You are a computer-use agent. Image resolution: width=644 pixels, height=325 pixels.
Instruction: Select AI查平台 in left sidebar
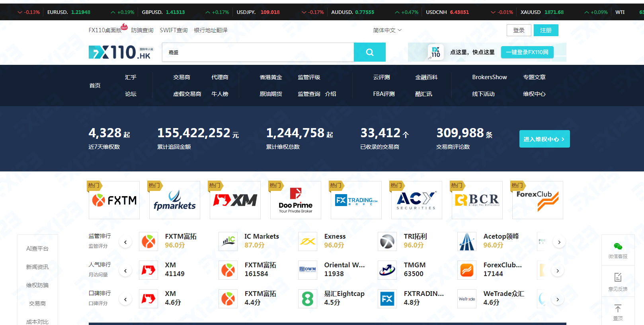click(37, 249)
